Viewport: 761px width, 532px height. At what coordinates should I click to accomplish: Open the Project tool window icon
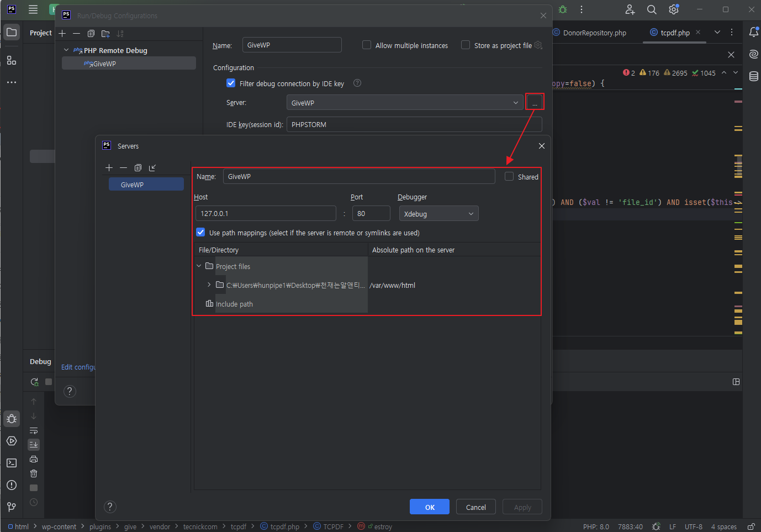(12, 32)
